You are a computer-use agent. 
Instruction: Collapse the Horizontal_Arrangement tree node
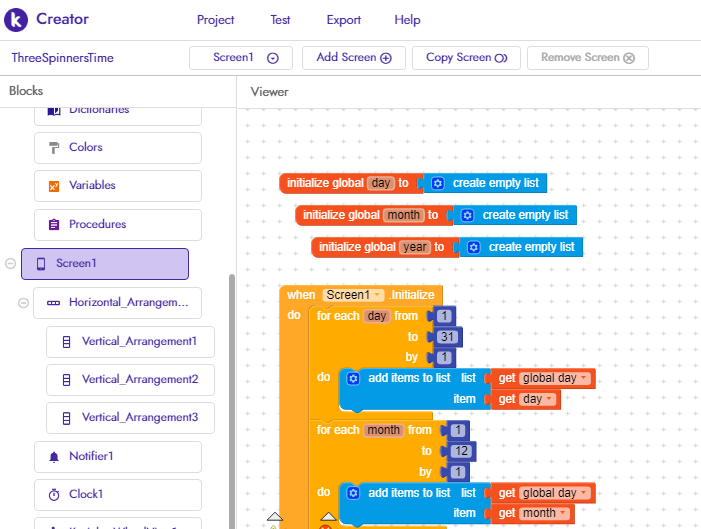pyautogui.click(x=23, y=303)
